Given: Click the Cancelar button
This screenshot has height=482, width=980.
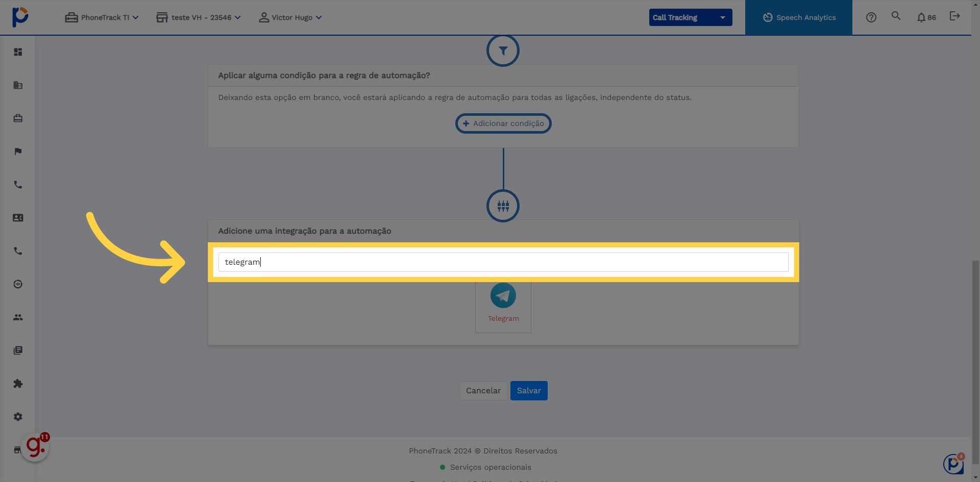Looking at the screenshot, I should (x=483, y=391).
